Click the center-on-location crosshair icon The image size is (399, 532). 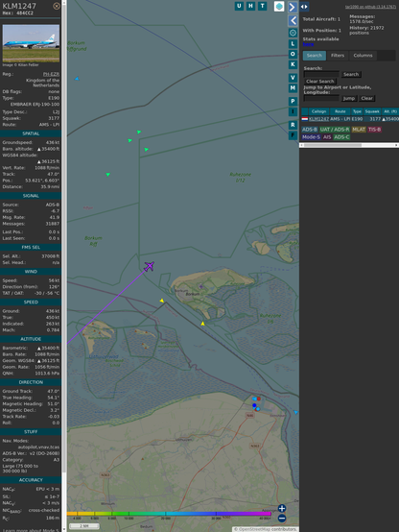293,33
